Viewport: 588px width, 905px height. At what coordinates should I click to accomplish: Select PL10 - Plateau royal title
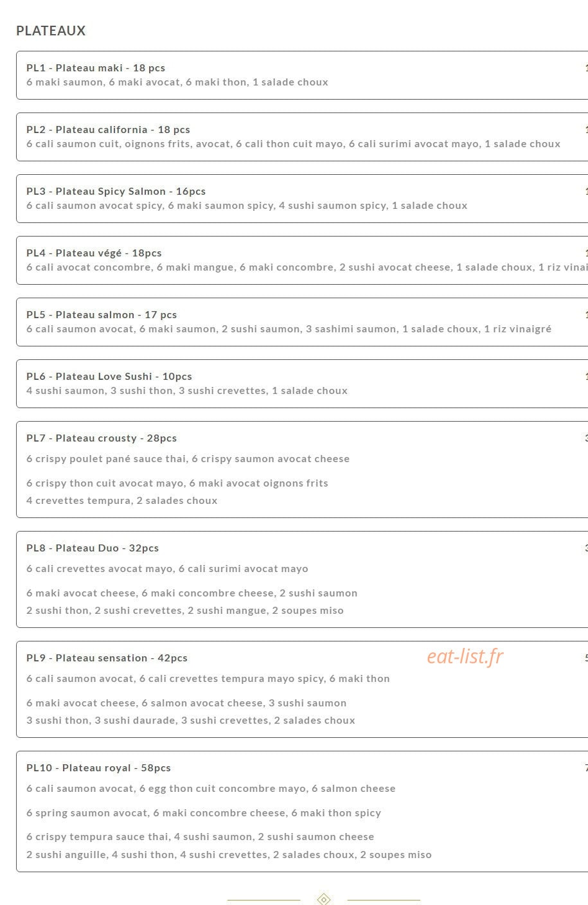click(98, 768)
